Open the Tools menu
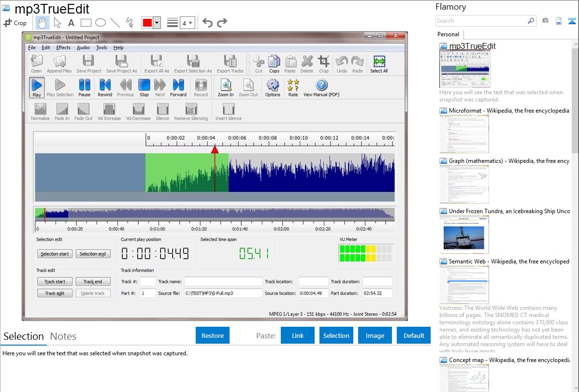The image size is (579, 392). point(101,48)
